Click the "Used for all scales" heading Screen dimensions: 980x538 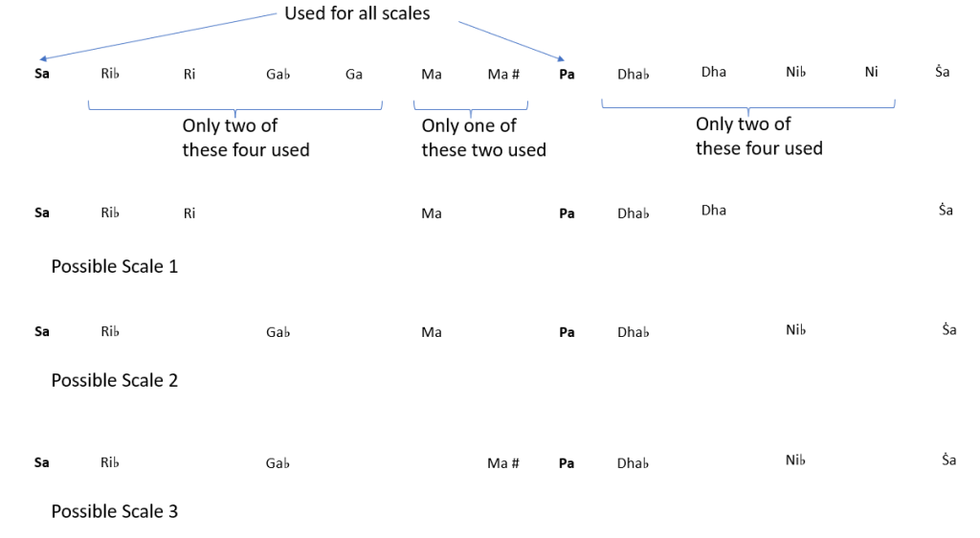[357, 13]
